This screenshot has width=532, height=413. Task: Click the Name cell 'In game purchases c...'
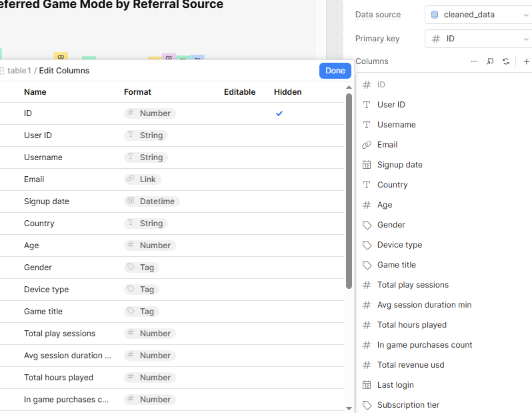66,400
